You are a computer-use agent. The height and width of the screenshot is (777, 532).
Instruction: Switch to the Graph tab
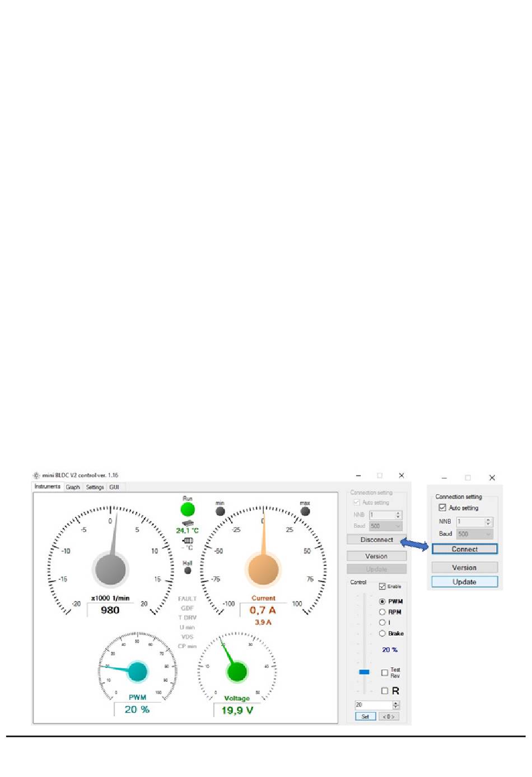pyautogui.click(x=73, y=487)
